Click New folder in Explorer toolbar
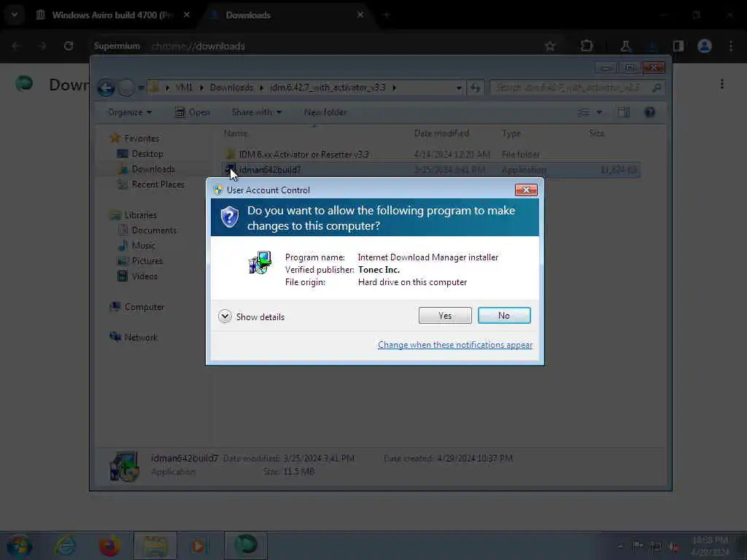Viewport: 747px width, 560px height. tap(325, 112)
